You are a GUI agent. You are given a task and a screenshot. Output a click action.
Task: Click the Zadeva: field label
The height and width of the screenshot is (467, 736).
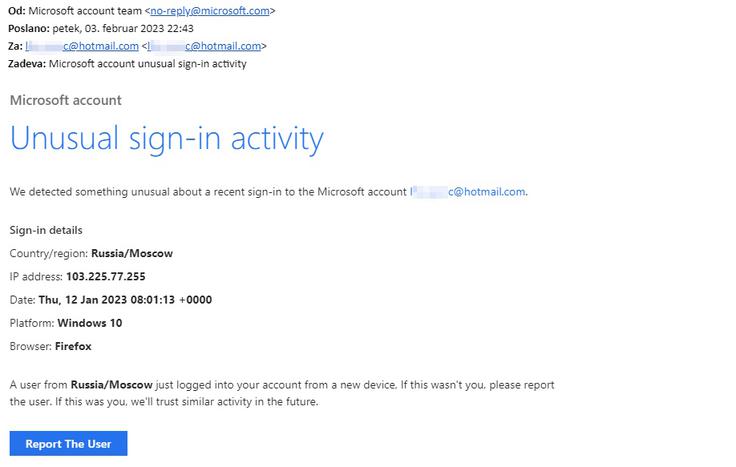click(27, 64)
